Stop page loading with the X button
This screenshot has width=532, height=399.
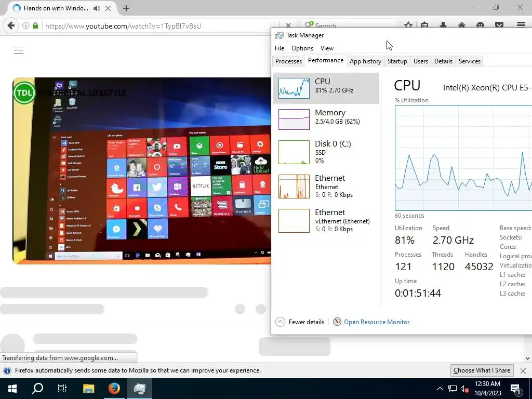[x=288, y=25]
